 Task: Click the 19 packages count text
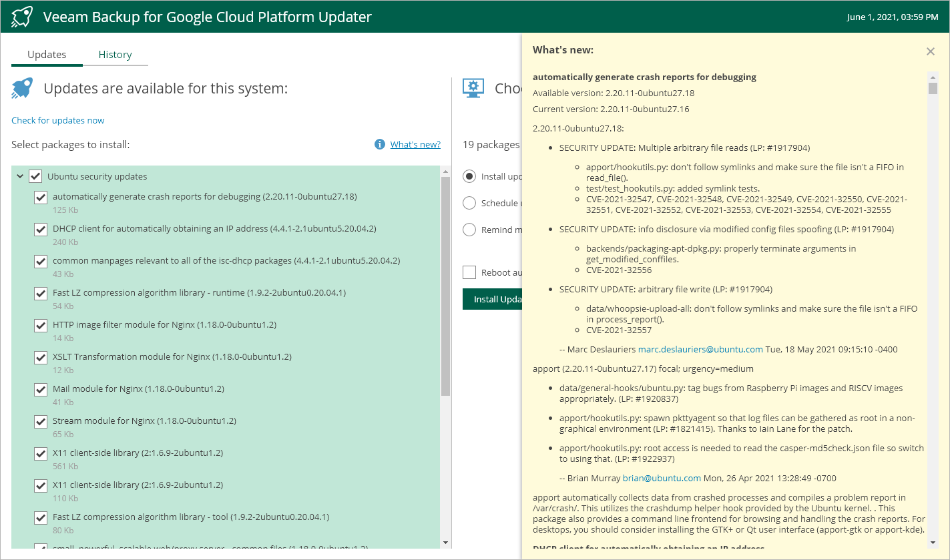tap(491, 144)
